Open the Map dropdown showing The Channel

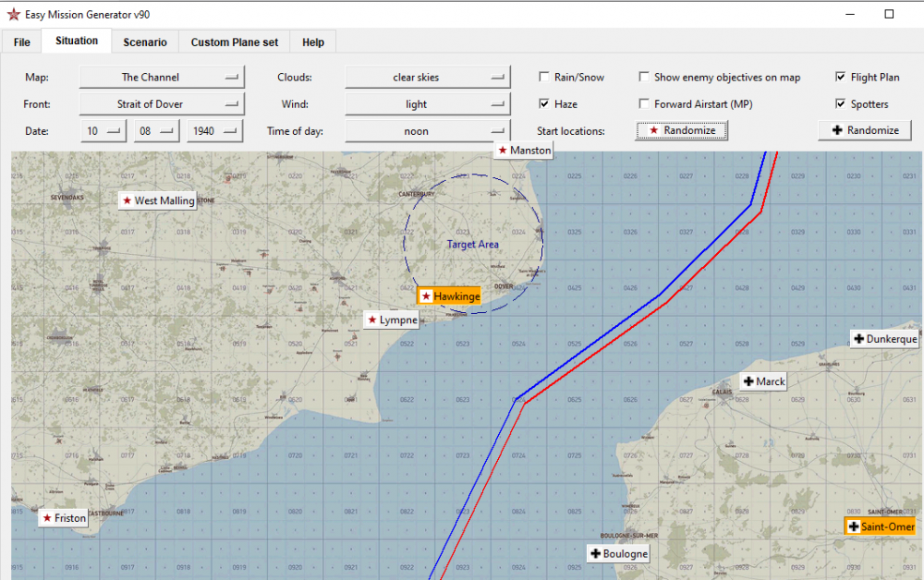tap(161, 78)
